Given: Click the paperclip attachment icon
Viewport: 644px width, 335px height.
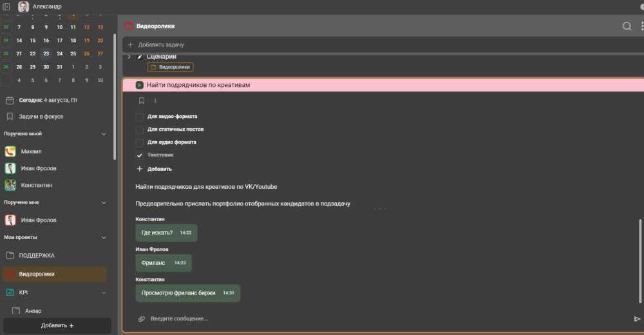Looking at the screenshot, I should [x=142, y=319].
